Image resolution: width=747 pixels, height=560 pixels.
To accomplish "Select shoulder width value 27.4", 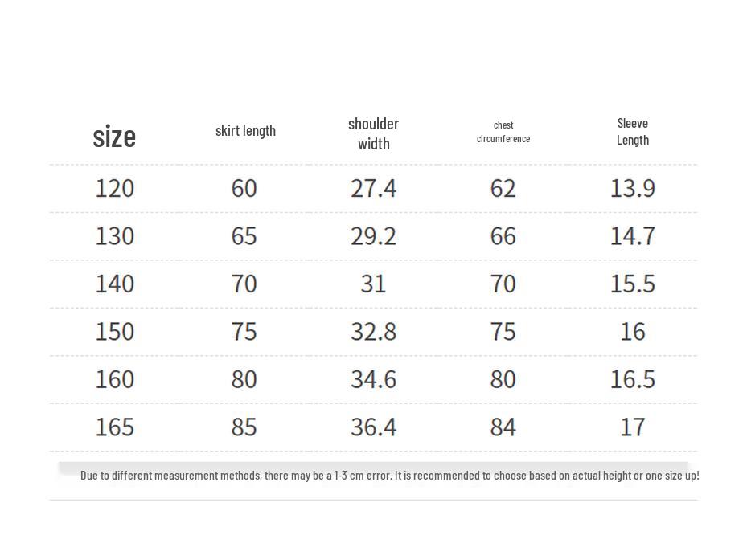I will click(373, 188).
